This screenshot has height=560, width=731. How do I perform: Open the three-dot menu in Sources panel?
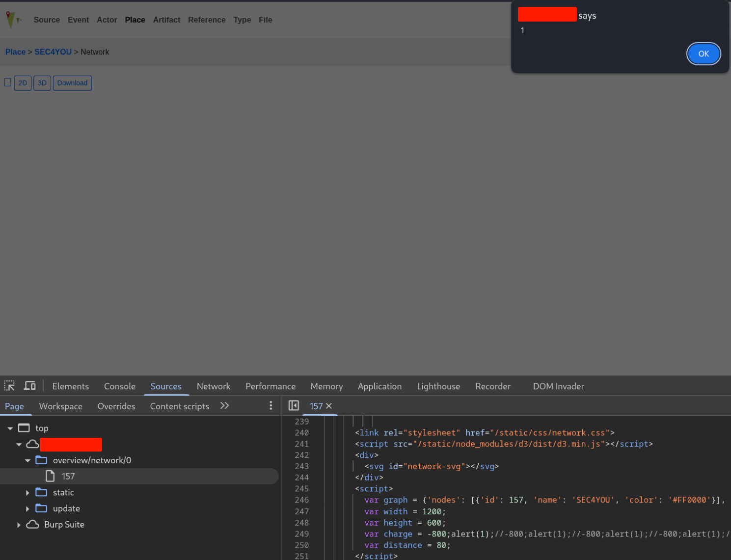271,405
